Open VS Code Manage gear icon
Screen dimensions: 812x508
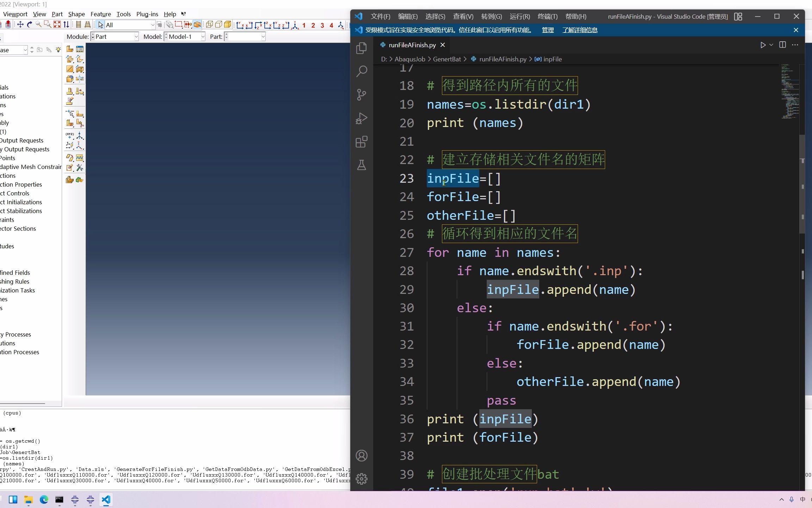pyautogui.click(x=362, y=479)
